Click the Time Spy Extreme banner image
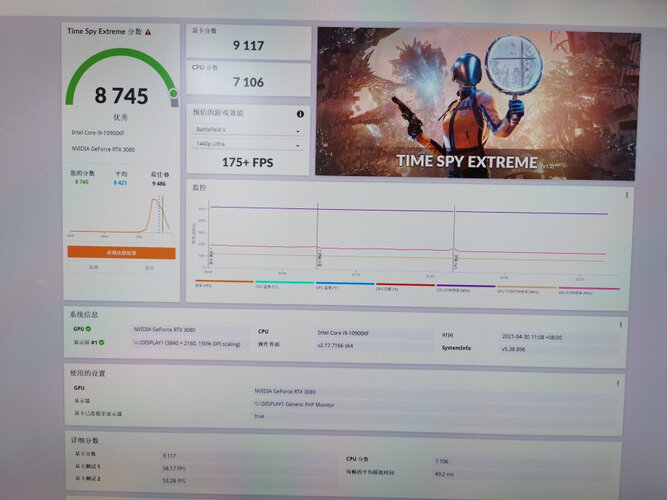Viewport: 667px width, 500px height. point(477,103)
